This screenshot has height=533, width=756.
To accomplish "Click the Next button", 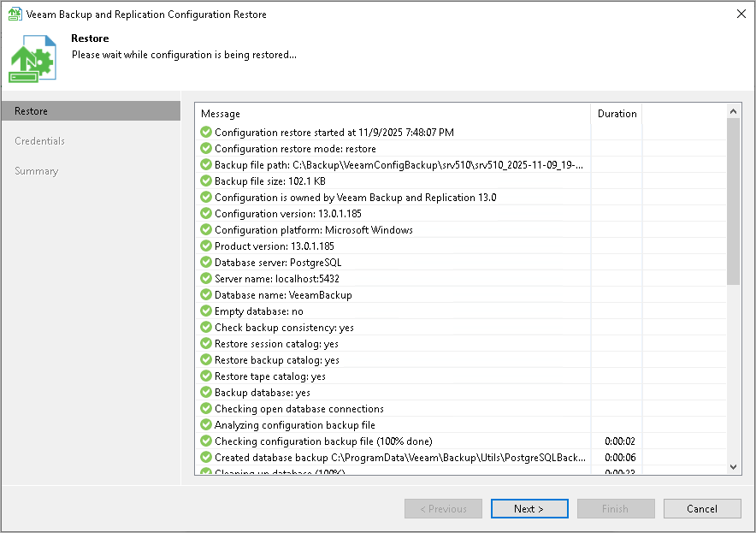I will 529,508.
